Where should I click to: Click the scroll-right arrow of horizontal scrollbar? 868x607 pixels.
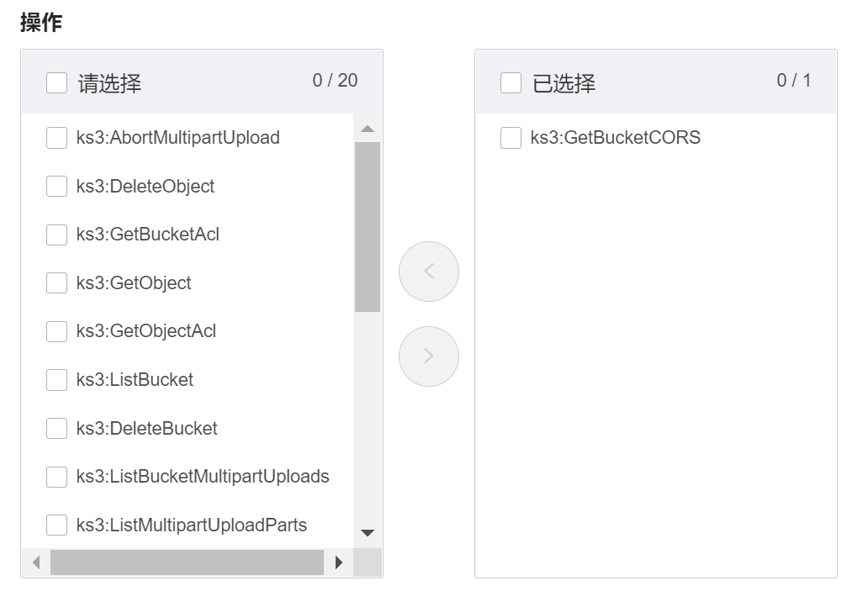coord(339,562)
